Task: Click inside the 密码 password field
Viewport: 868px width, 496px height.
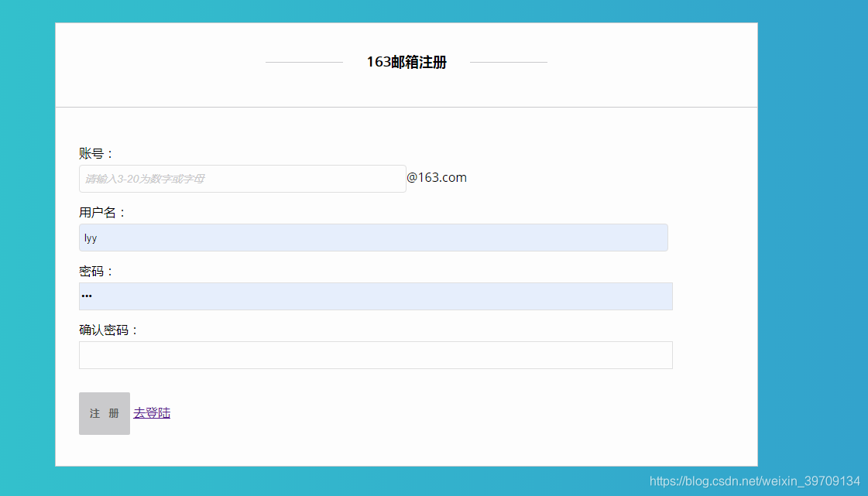Action: pos(376,296)
